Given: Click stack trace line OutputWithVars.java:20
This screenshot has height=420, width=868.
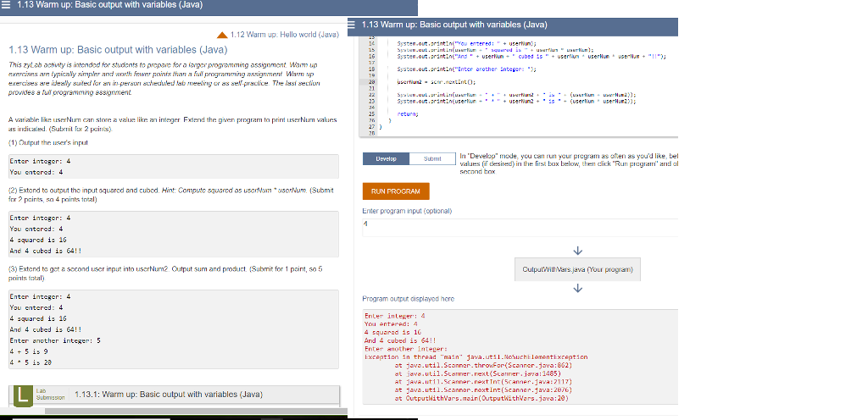Looking at the screenshot, I should (482, 397).
